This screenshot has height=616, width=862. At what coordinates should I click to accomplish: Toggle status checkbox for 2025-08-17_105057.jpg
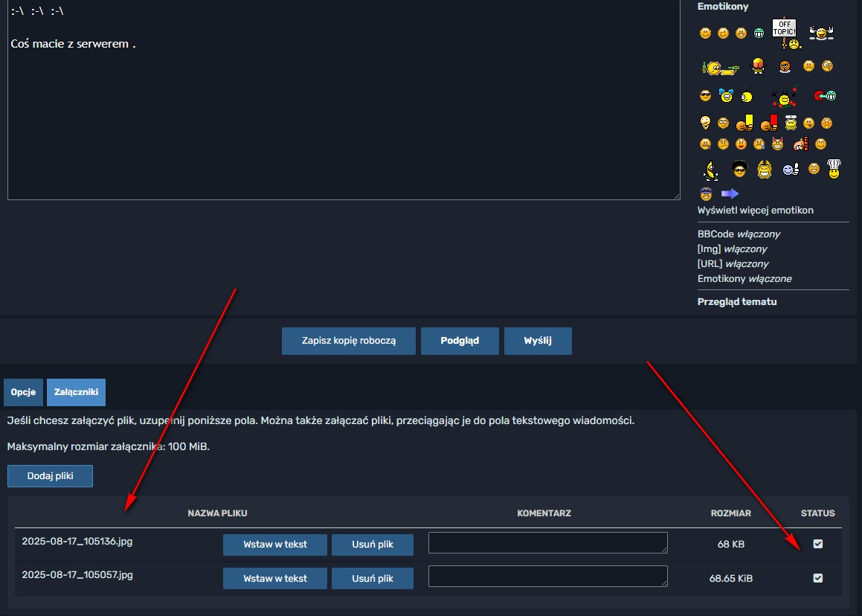[818, 578]
